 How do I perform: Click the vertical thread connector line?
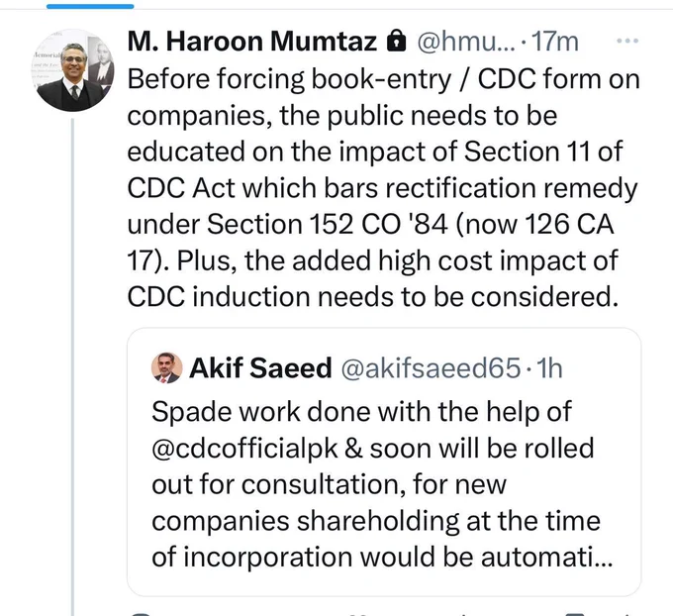click(72, 366)
